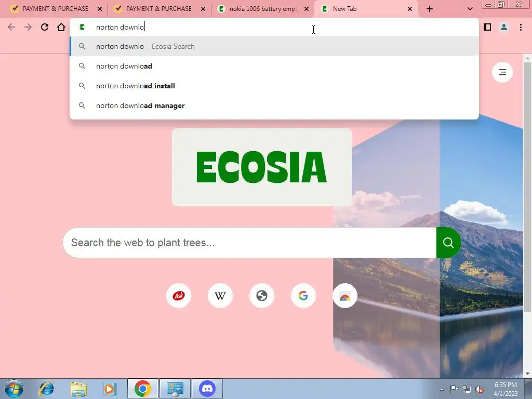Click address bar containing norton downlo

pos(274,27)
